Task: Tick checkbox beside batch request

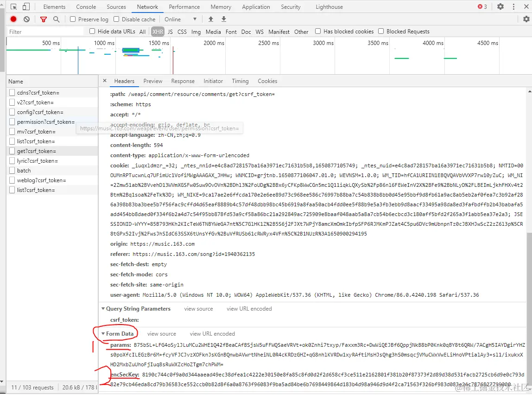Action: pos(12,170)
